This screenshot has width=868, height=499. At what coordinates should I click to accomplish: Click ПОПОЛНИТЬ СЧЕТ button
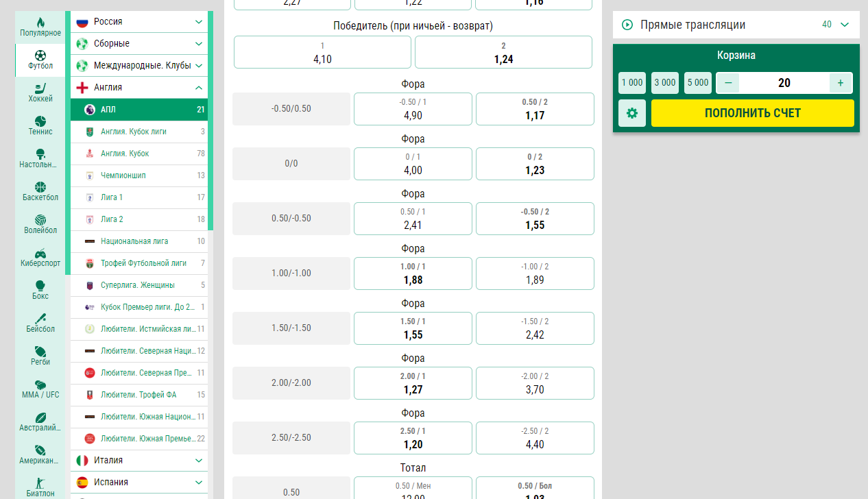pos(753,113)
